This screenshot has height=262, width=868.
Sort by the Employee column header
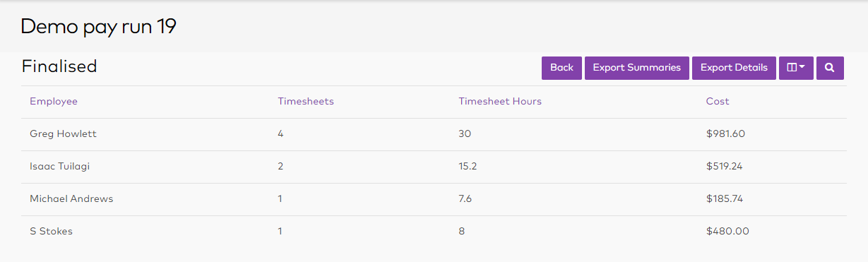click(x=54, y=102)
